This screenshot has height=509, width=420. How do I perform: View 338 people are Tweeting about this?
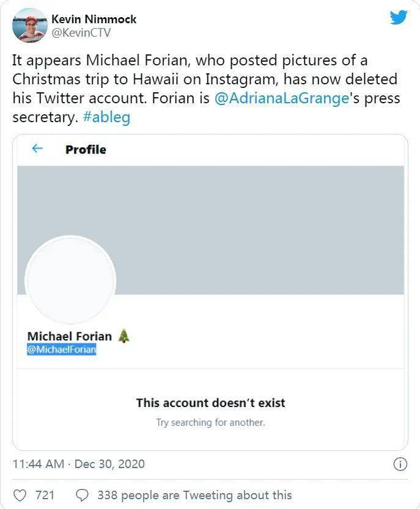[x=194, y=495]
